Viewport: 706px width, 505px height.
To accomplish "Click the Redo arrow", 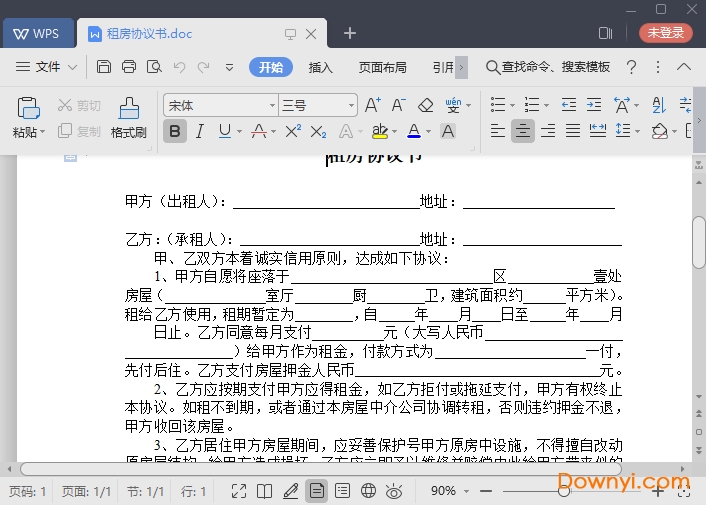I will pyautogui.click(x=204, y=67).
